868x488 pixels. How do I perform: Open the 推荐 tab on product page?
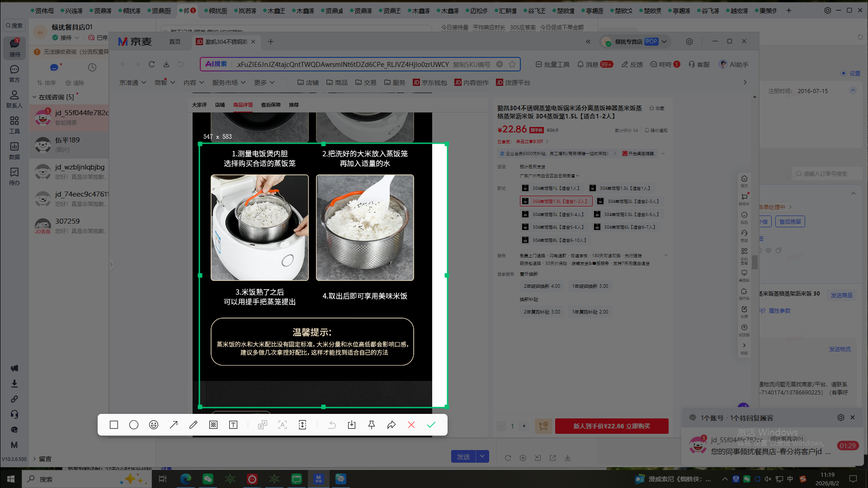click(294, 105)
